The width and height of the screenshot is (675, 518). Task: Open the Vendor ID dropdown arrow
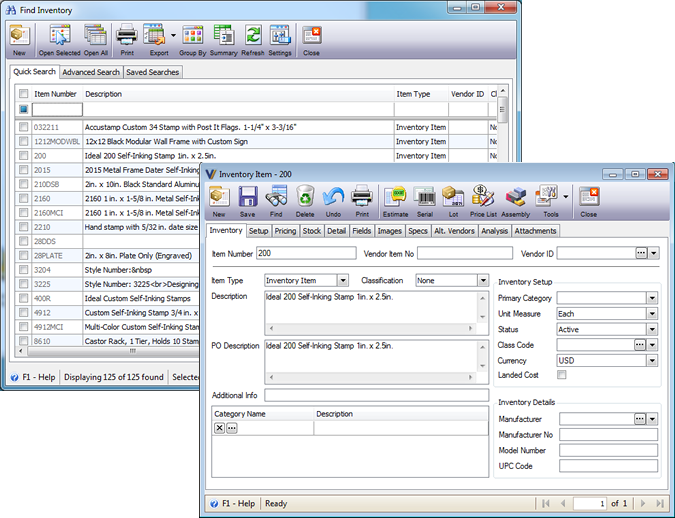point(654,253)
